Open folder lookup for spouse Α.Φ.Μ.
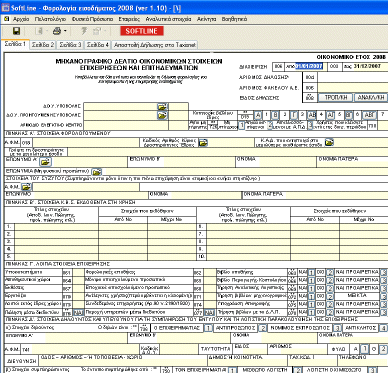388x373 pixels. [x=26, y=187]
